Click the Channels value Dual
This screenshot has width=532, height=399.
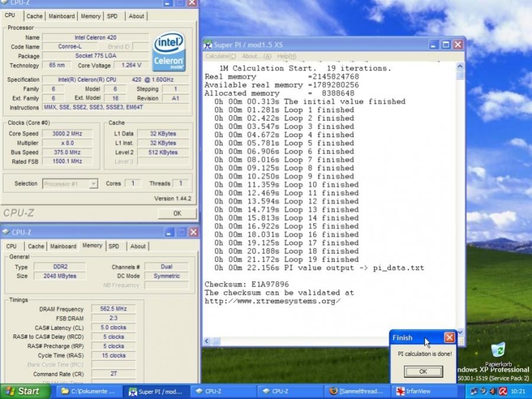coord(167,266)
